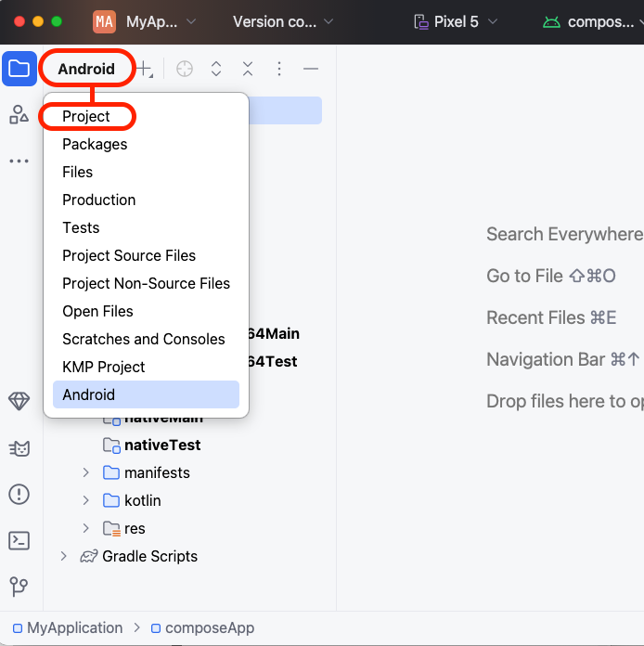This screenshot has width=644, height=646.
Task: Click the Expand All arrows icon
Action: tap(216, 69)
